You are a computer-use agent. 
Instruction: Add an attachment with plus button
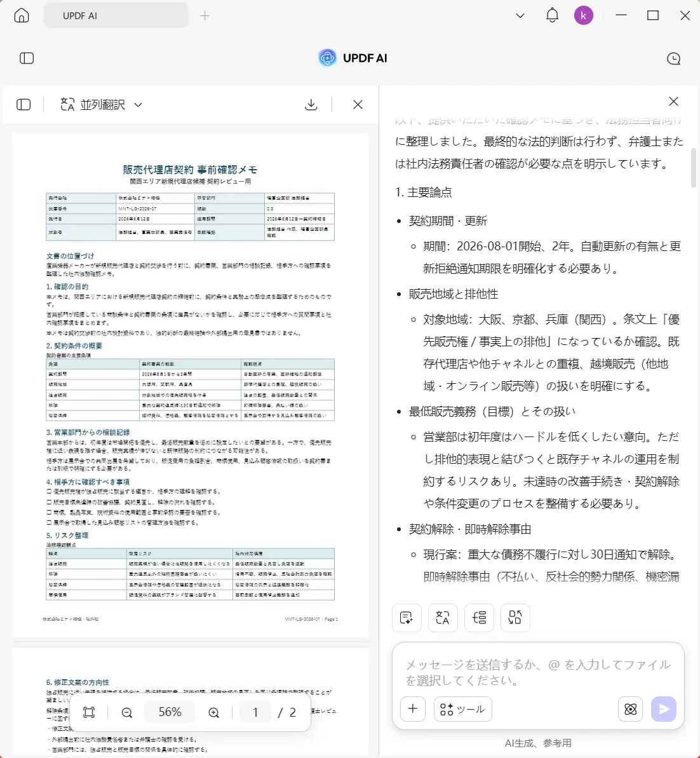(413, 708)
